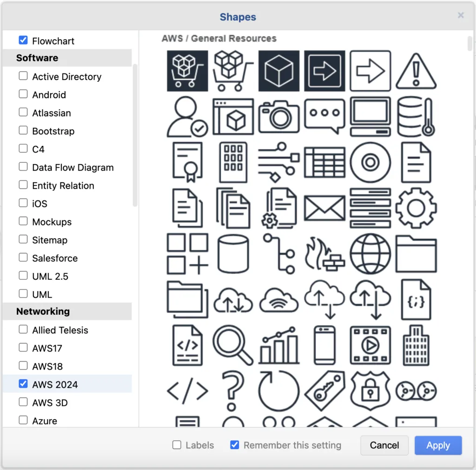Viewport: 476px width, 470px height.
Task: Enable the Labels option
Action: [177, 445]
